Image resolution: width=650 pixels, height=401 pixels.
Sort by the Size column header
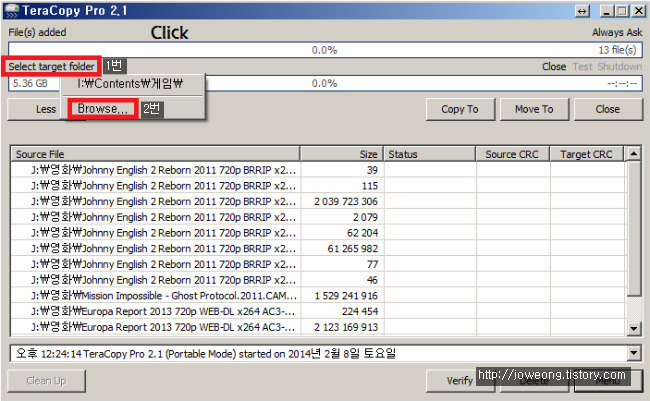[342, 154]
